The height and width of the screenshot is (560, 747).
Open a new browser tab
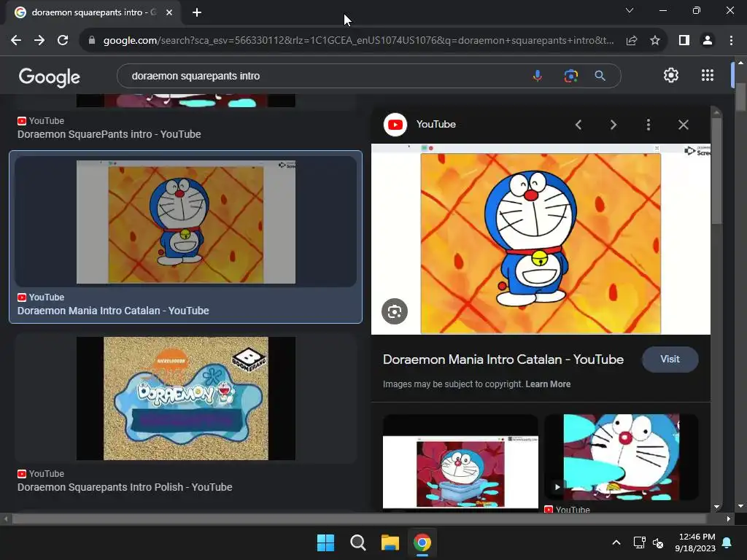(x=197, y=12)
